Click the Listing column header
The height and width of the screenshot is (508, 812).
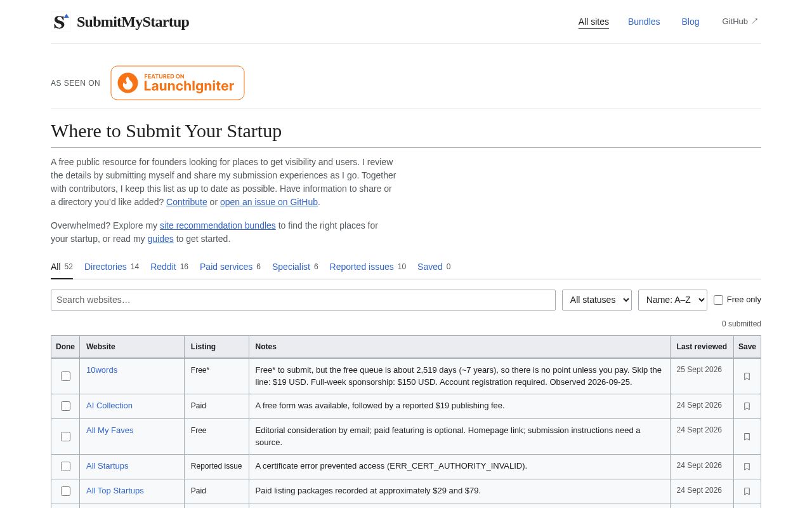click(216, 347)
